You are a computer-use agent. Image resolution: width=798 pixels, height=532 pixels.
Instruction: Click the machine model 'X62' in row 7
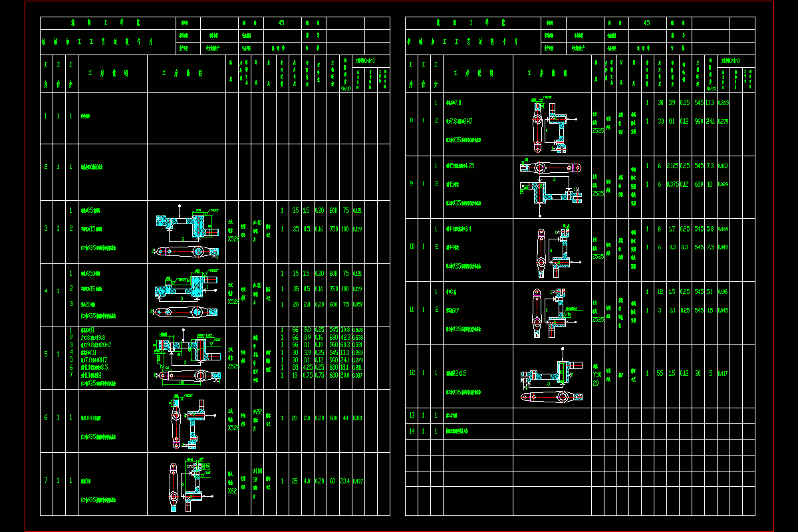pos(232,491)
